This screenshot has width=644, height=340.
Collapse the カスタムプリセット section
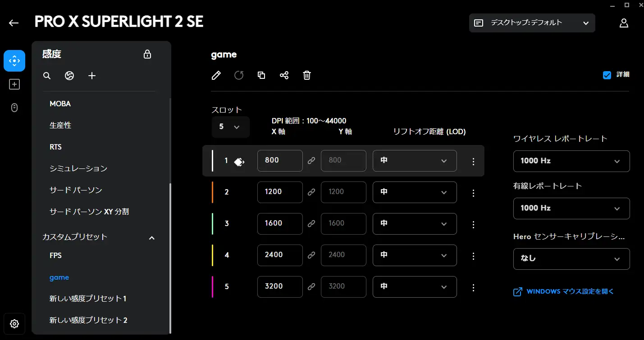tap(152, 237)
